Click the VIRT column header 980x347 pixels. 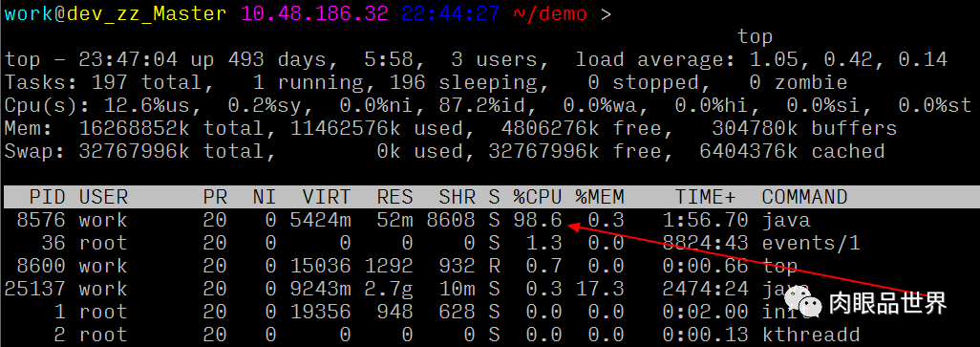pos(327,197)
